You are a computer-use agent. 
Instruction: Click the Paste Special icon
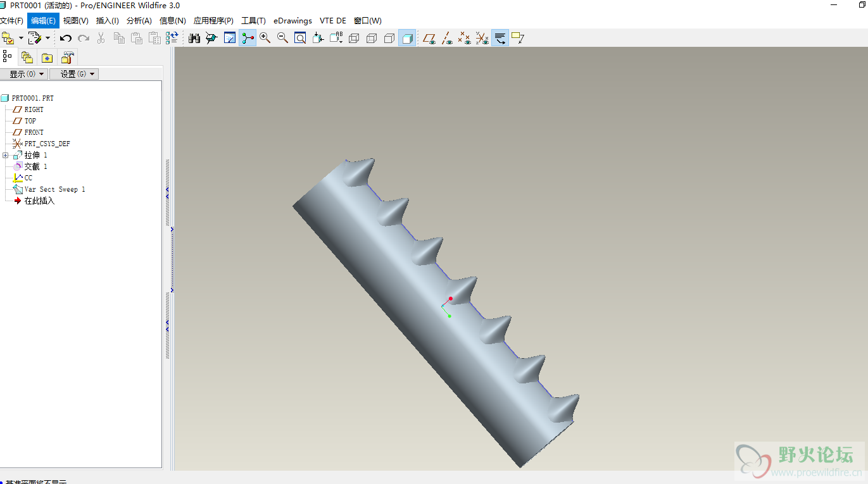154,39
